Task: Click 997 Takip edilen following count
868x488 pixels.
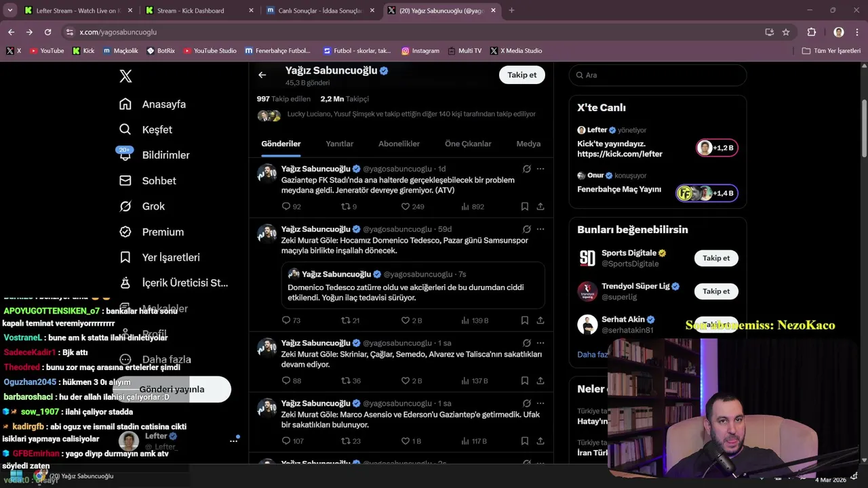Action: (x=283, y=99)
